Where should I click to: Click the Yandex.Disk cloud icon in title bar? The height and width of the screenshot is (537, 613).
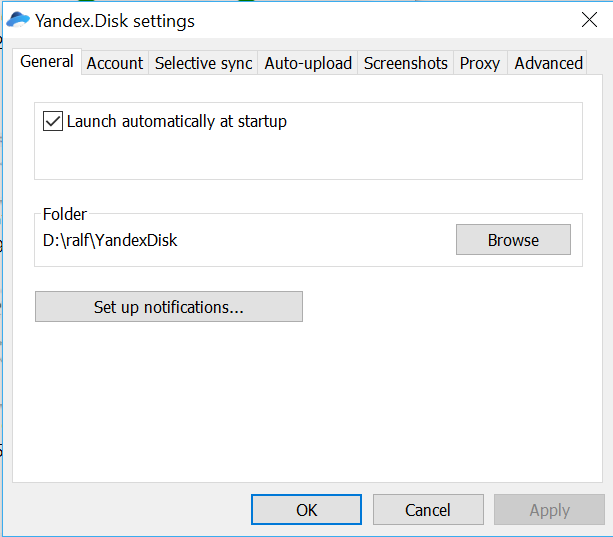tap(18, 20)
